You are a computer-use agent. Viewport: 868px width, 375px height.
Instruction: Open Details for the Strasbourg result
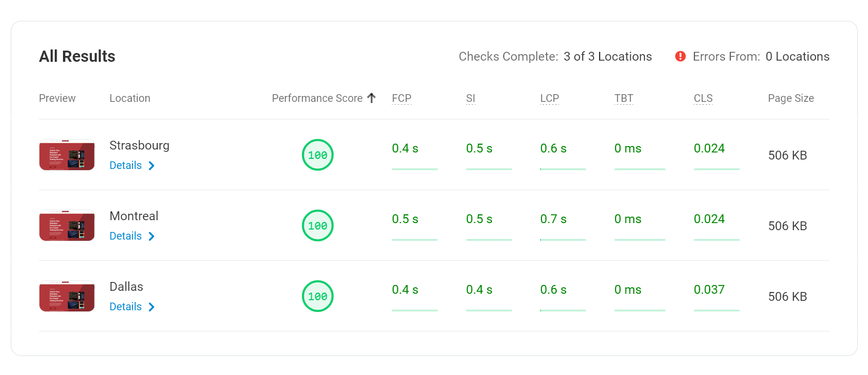pos(125,165)
